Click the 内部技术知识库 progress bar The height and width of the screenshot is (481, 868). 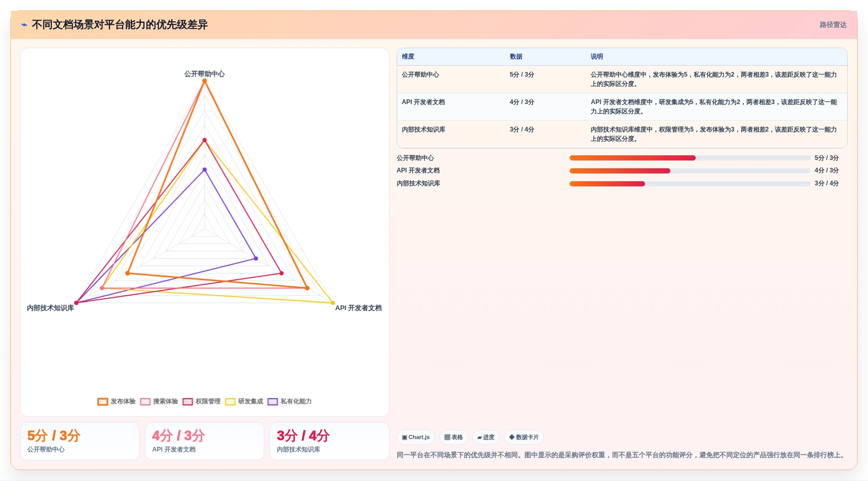point(690,183)
